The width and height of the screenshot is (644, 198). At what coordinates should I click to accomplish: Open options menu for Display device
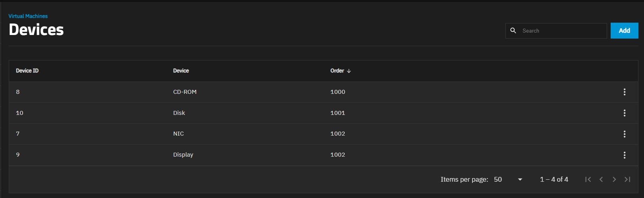point(624,155)
